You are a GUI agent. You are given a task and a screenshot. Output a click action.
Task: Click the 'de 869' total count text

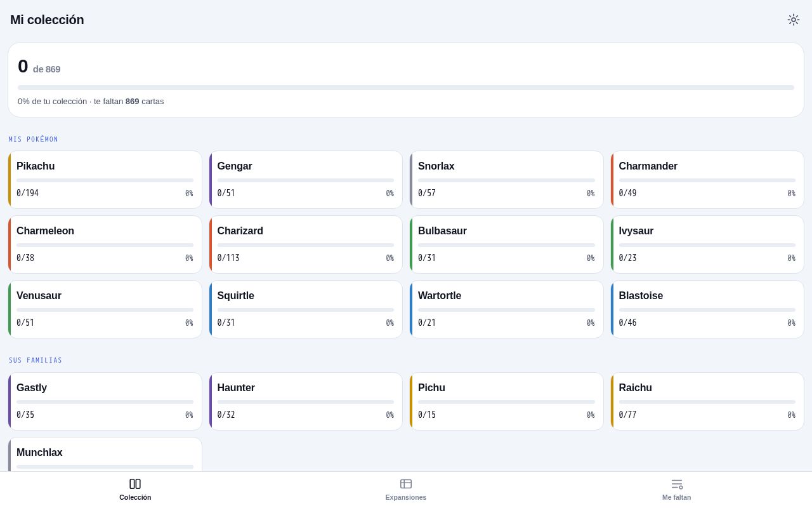[46, 69]
